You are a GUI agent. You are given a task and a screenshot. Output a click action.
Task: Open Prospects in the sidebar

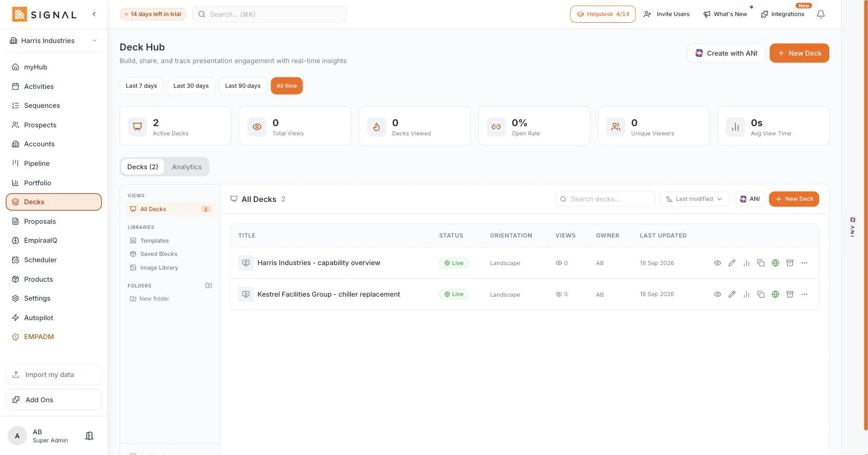(x=54, y=125)
